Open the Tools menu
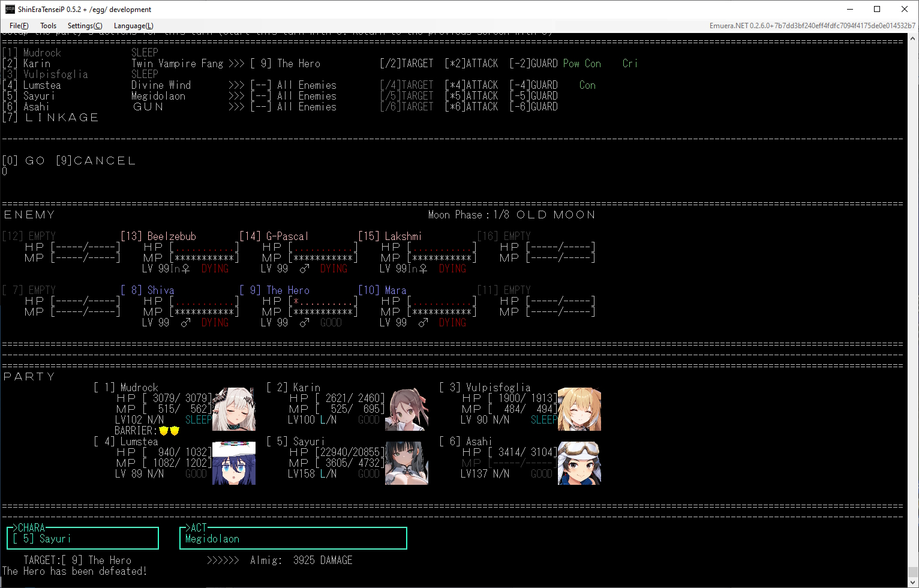919x588 pixels. 48,26
